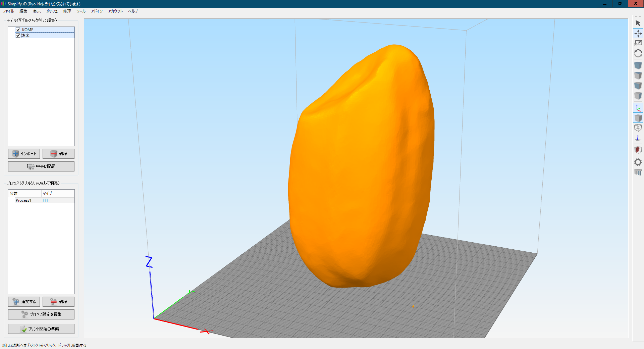This screenshot has width=644, height=349.
Task: Click the プロセス設定を編集 button
Action: pos(41,314)
